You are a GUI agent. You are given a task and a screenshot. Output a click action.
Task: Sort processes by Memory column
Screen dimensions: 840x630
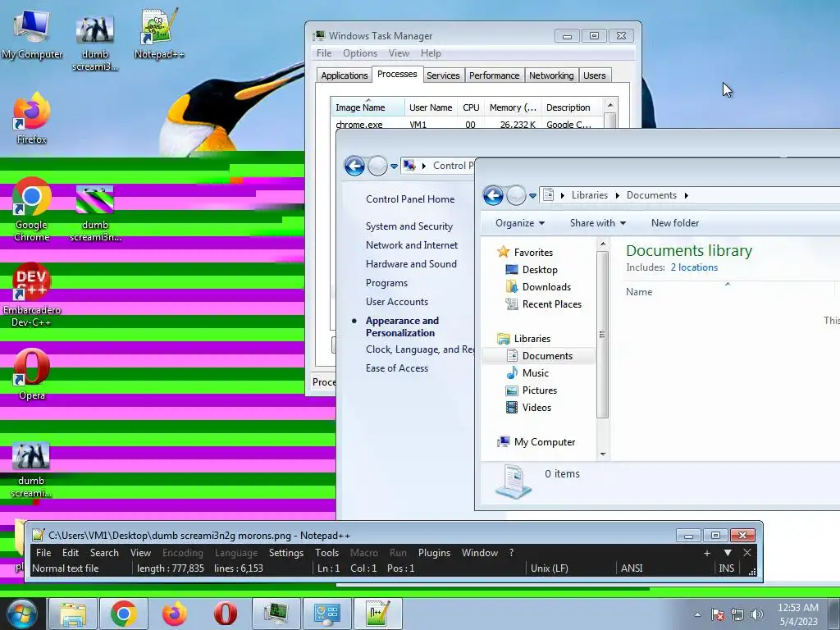tap(513, 107)
